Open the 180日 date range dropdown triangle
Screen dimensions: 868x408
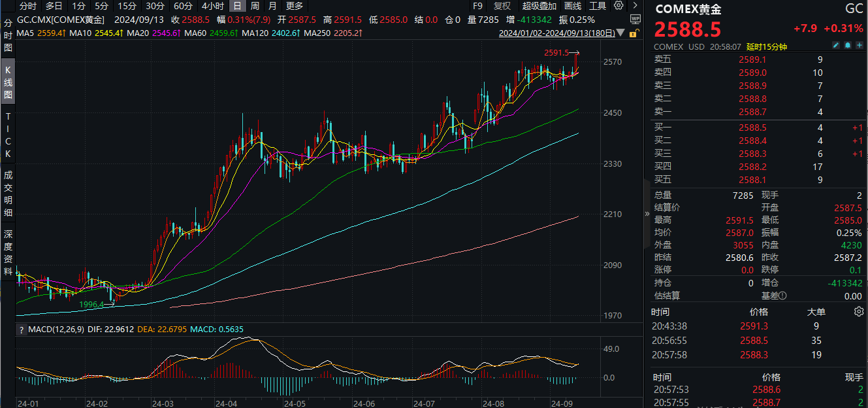pos(620,32)
